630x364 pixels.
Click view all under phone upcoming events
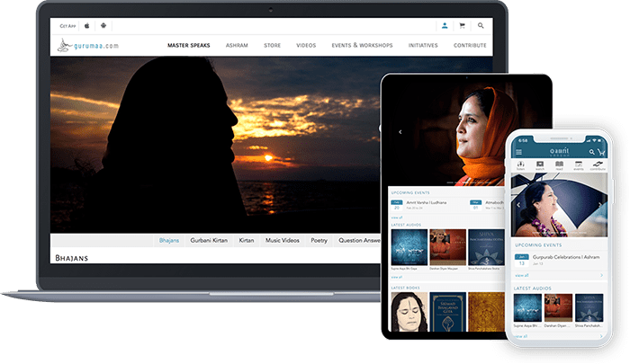(x=521, y=275)
